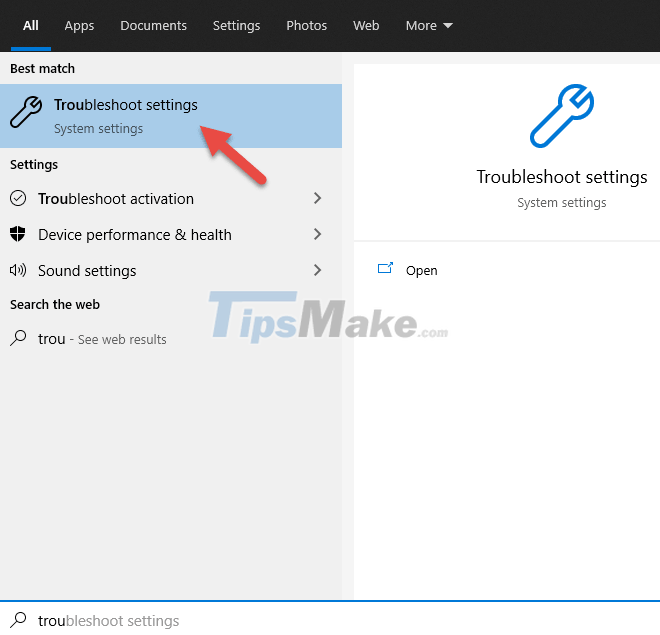This screenshot has width=660, height=635.
Task: Switch to the Settings filter tab
Action: (237, 26)
